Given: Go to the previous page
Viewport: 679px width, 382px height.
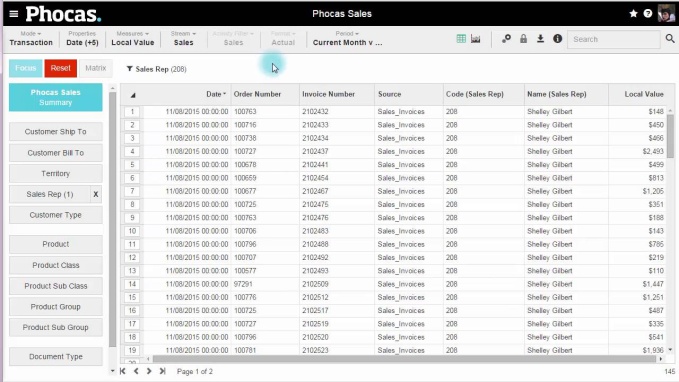Looking at the screenshot, I should (x=136, y=371).
